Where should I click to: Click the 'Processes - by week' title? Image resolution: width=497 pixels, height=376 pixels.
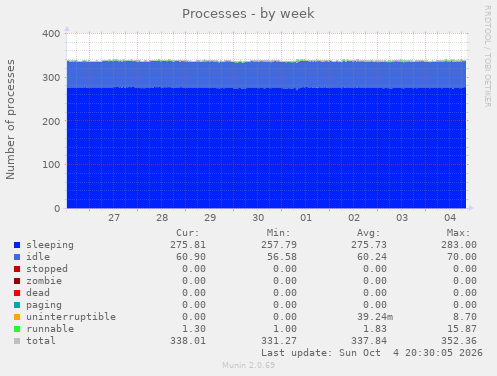(248, 14)
